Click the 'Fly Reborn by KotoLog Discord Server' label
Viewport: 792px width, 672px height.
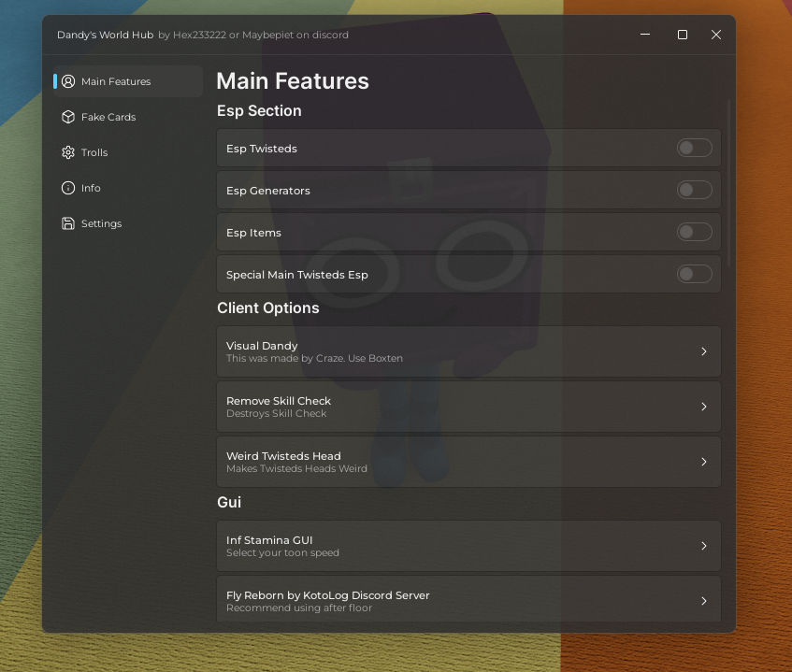328,595
